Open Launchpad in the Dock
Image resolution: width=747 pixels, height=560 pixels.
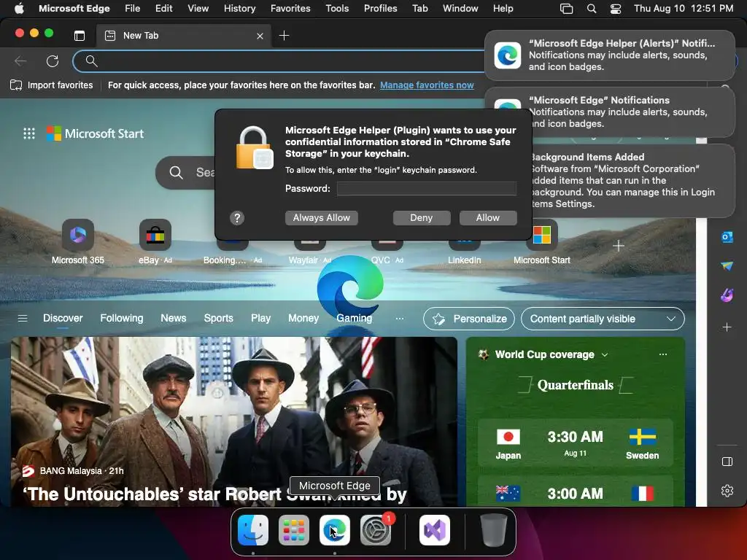click(x=293, y=530)
